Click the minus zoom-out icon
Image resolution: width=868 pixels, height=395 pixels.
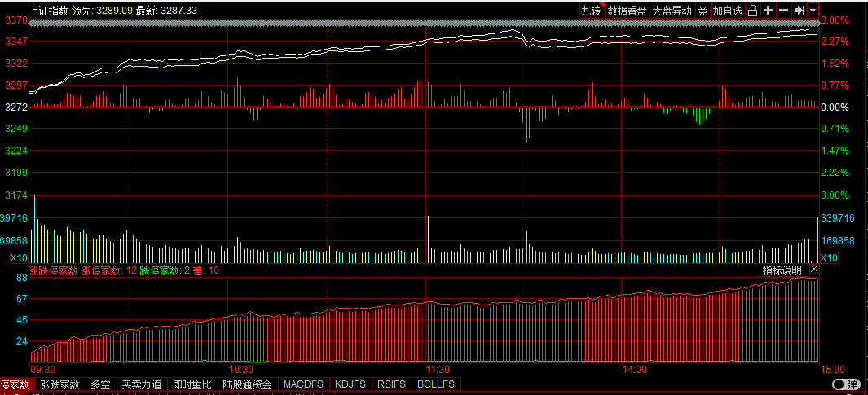783,11
